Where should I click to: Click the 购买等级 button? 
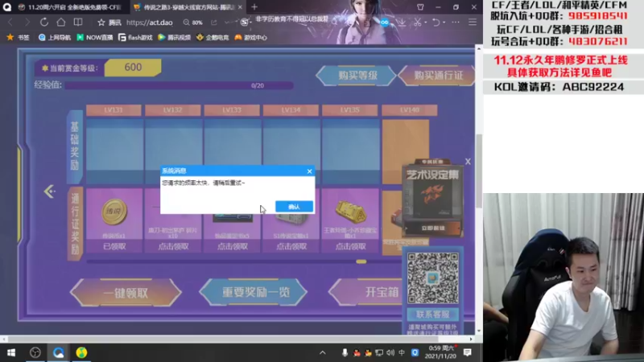(x=357, y=76)
